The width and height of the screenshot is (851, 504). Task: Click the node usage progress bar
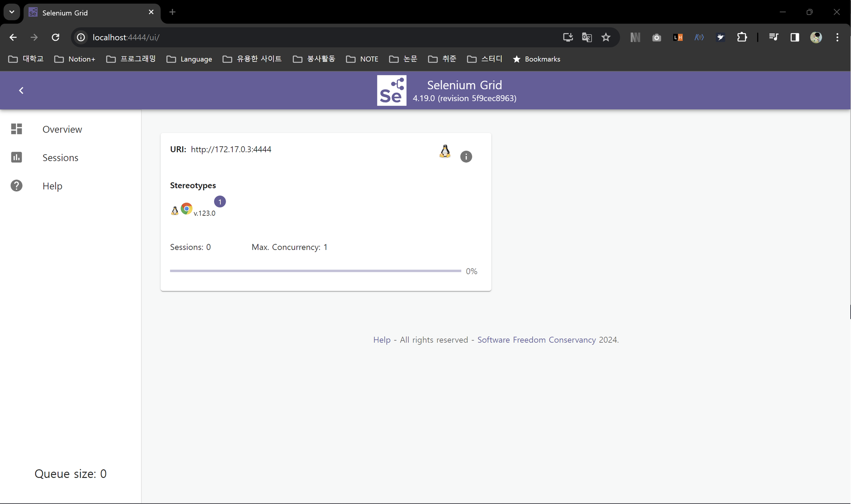click(315, 271)
